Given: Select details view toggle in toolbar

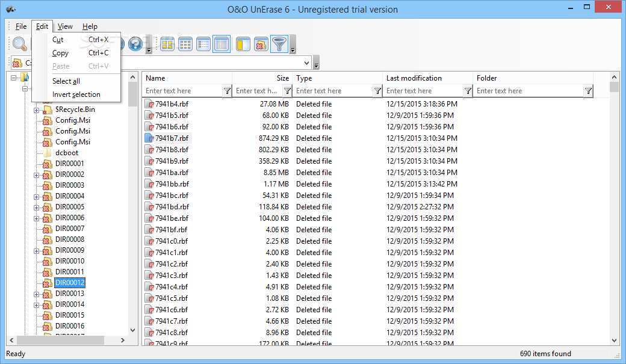Looking at the screenshot, I should point(222,44).
